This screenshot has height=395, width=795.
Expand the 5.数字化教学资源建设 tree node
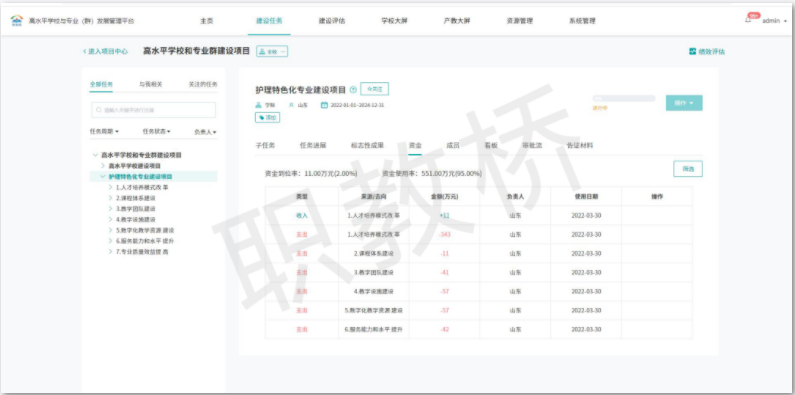point(111,230)
